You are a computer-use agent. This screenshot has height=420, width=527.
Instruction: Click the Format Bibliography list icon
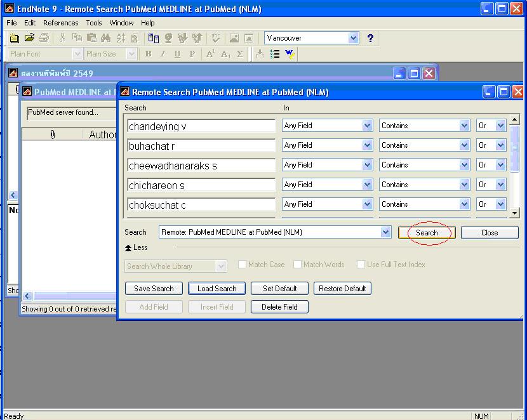pyautogui.click(x=275, y=54)
